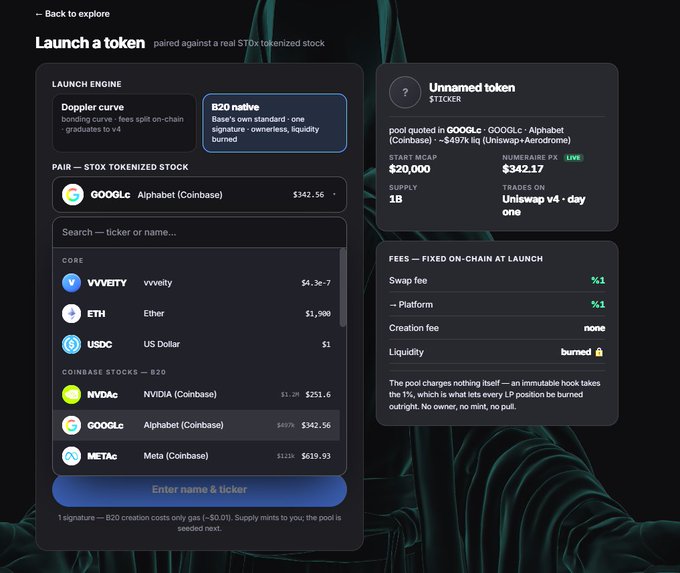680x573 pixels.
Task: Click the Platform fee %1 value
Action: 598,305
